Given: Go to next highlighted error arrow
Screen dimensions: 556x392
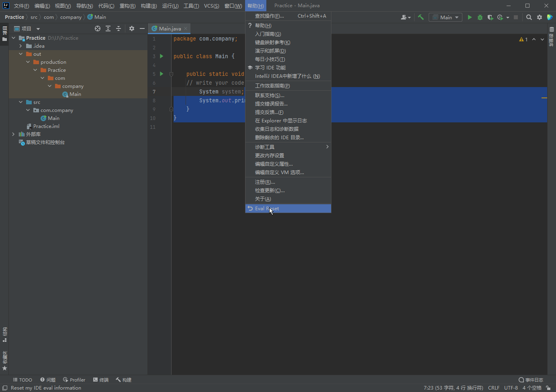Looking at the screenshot, I should click(542, 39).
